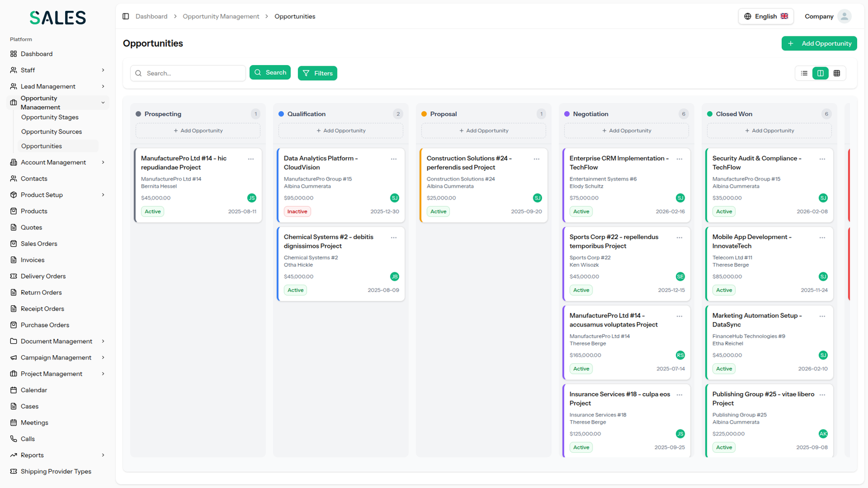This screenshot has height=488, width=868.
Task: Toggle the sidebar collapse icon
Action: (126, 16)
